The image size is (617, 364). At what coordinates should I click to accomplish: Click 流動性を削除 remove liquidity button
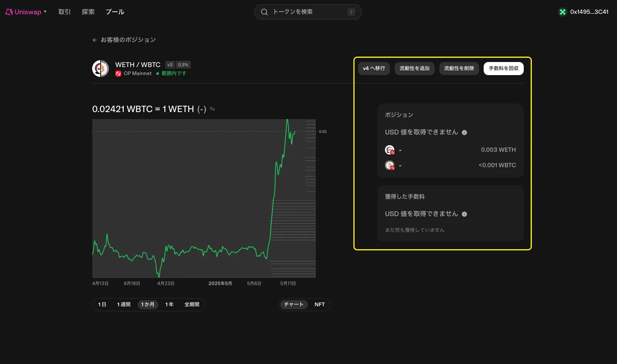(x=459, y=69)
